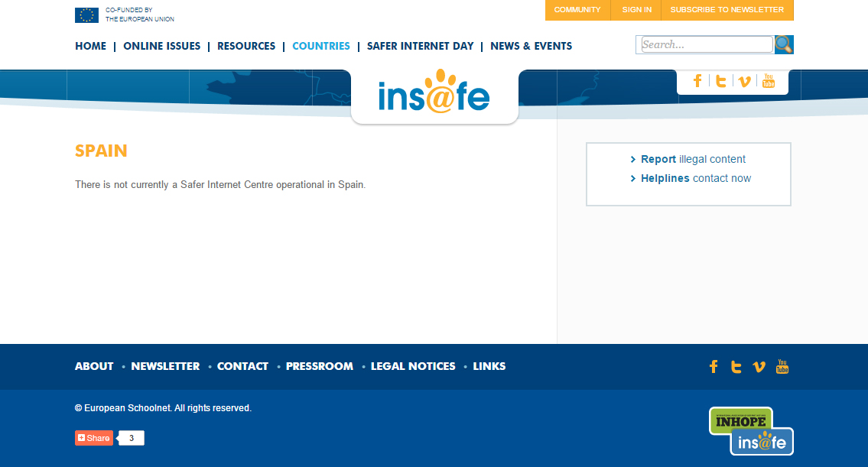Click inside the Search text field
Image resolution: width=868 pixels, height=467 pixels.
(706, 45)
